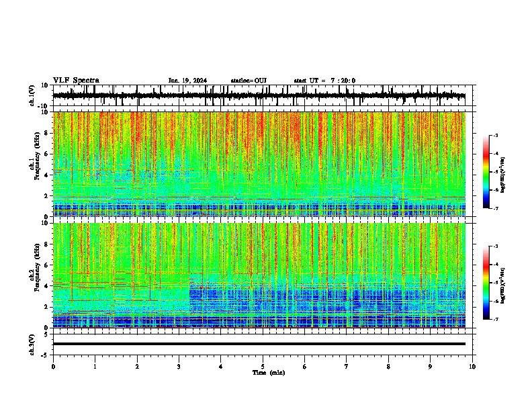This screenshot has height=411, width=532.
Task: Click the '-3' label on ch.2 color bar
Action: [x=495, y=246]
